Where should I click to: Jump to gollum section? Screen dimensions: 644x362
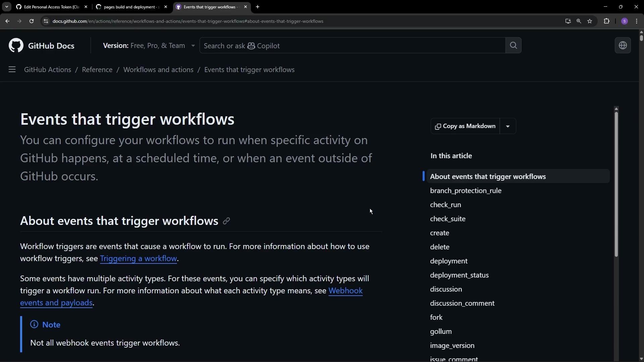pos(441,331)
